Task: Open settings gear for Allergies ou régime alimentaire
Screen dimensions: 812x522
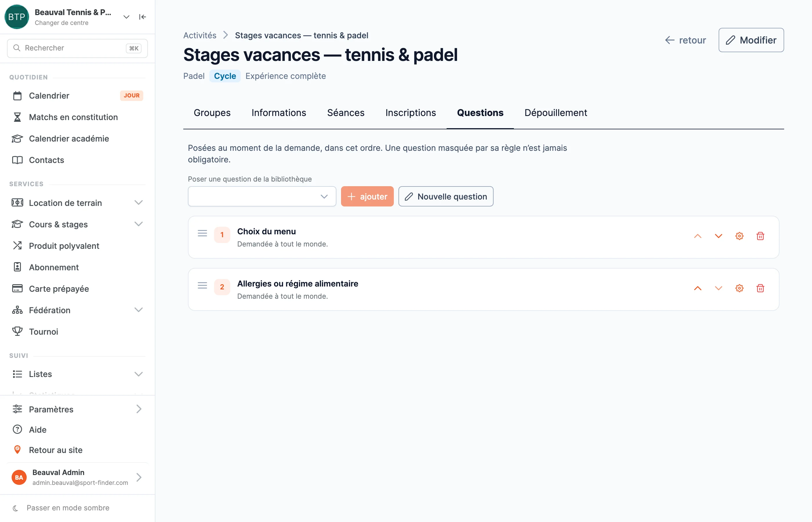Action: pyautogui.click(x=739, y=288)
